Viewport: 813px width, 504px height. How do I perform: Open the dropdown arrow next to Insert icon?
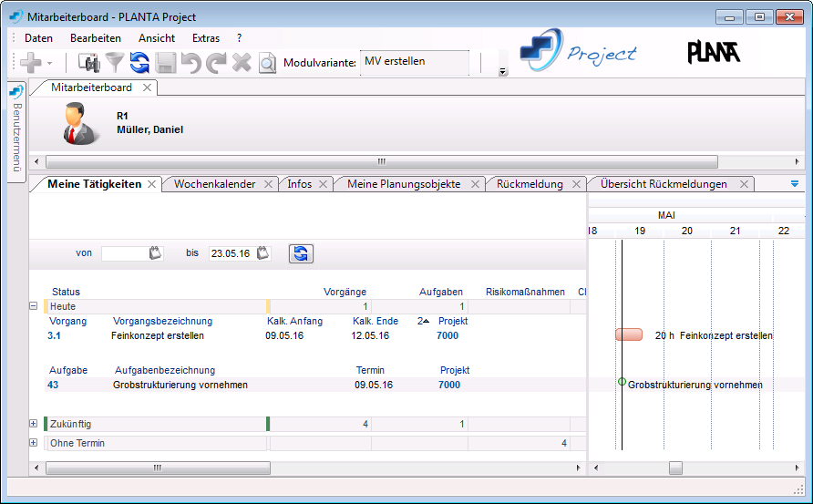coord(50,63)
